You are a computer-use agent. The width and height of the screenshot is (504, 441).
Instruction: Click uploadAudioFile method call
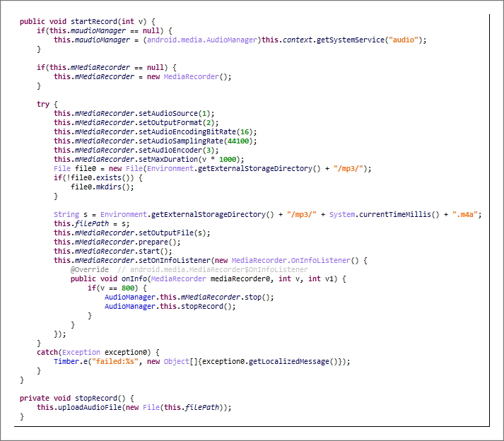coord(90,408)
